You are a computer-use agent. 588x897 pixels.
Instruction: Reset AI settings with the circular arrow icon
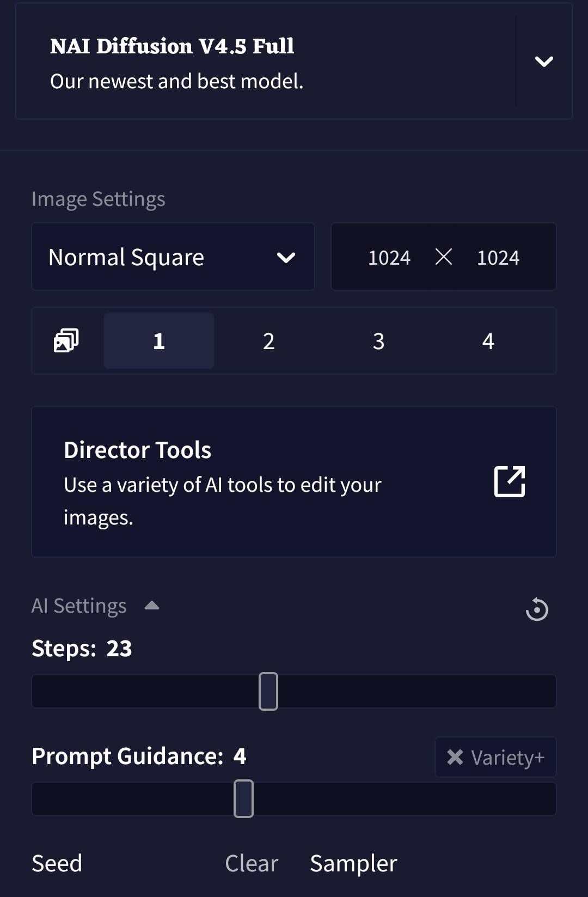[x=537, y=609]
